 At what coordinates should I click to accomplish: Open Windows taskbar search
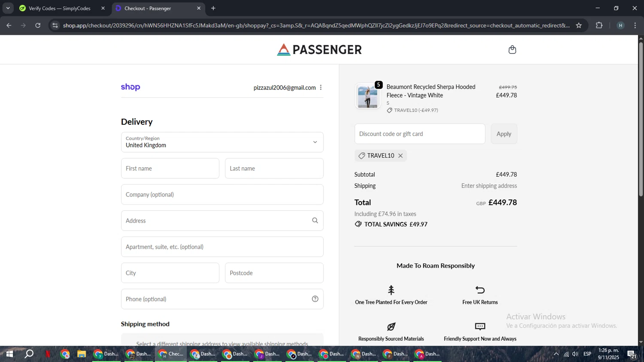tap(29, 354)
